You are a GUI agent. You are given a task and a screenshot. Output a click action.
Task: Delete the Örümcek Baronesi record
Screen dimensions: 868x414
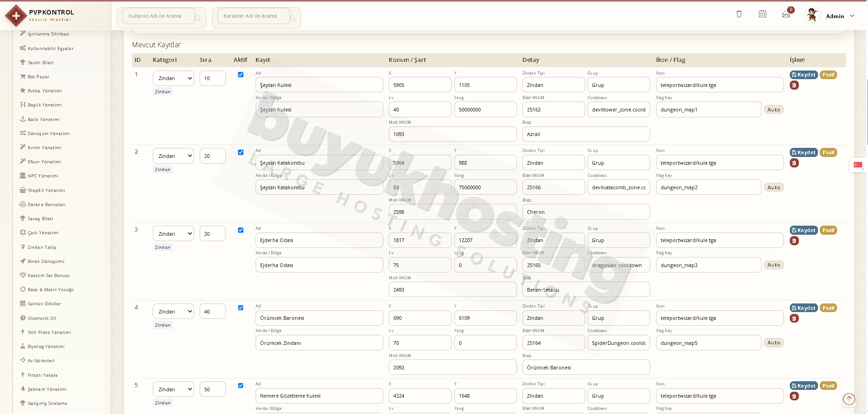click(x=794, y=318)
